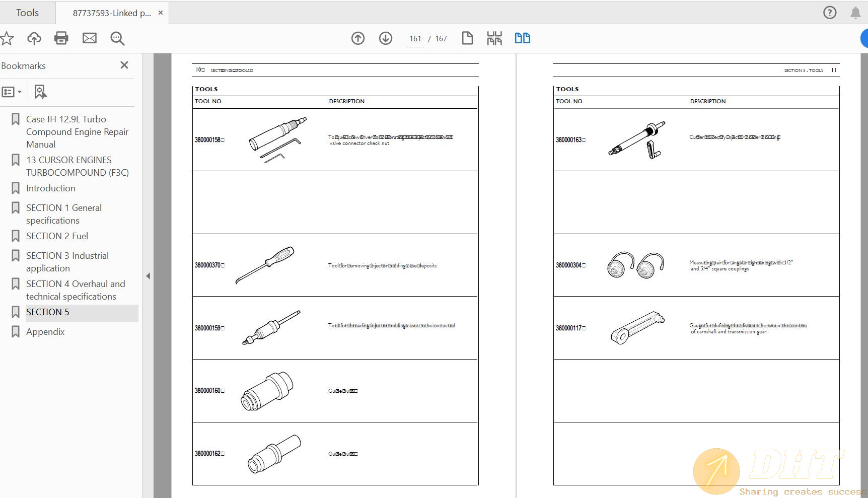The height and width of the screenshot is (498, 868).
Task: Jump to the Appendix bookmark
Action: coord(45,332)
